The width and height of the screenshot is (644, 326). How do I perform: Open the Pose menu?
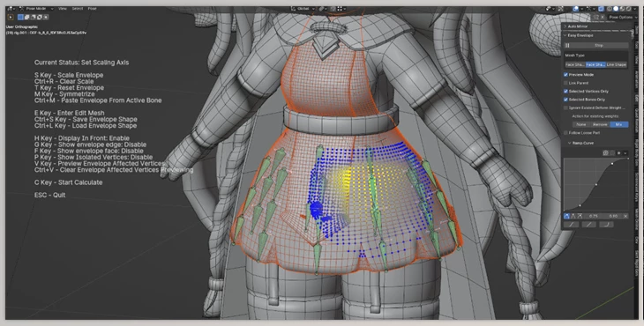pyautogui.click(x=93, y=9)
